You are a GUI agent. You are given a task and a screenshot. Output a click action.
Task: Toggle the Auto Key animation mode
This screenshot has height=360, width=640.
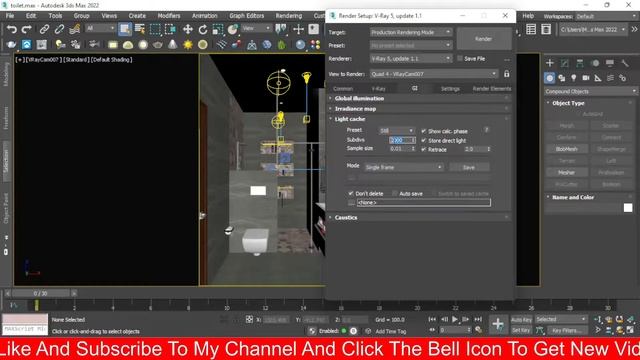(x=521, y=320)
